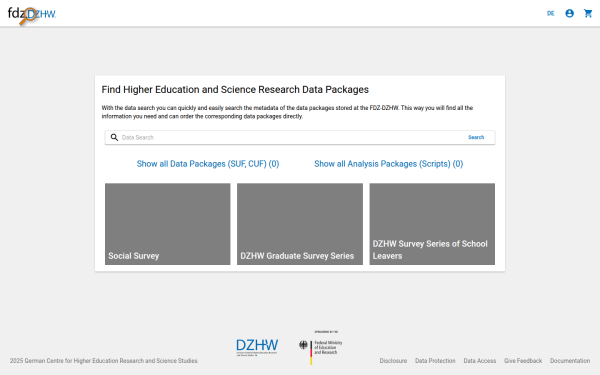Click the DZHW logo in the footer
This screenshot has height=375, width=600.
pyautogui.click(x=257, y=347)
